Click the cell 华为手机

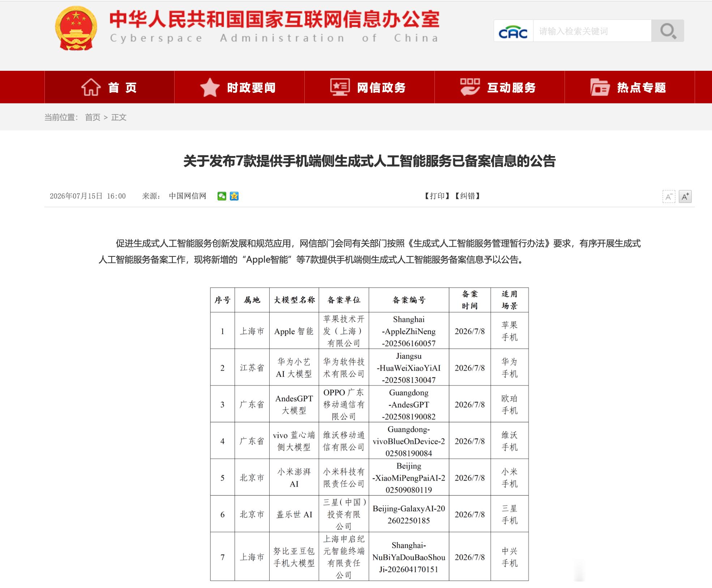point(510,368)
